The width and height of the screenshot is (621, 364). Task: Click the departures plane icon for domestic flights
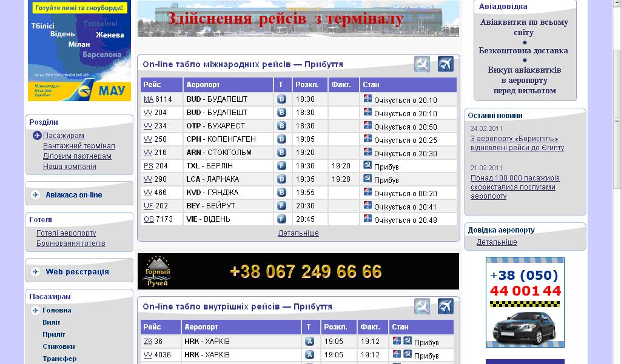(446, 306)
